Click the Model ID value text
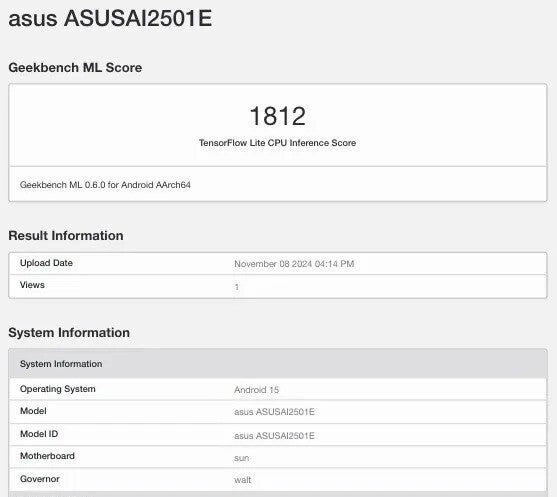 (x=274, y=436)
